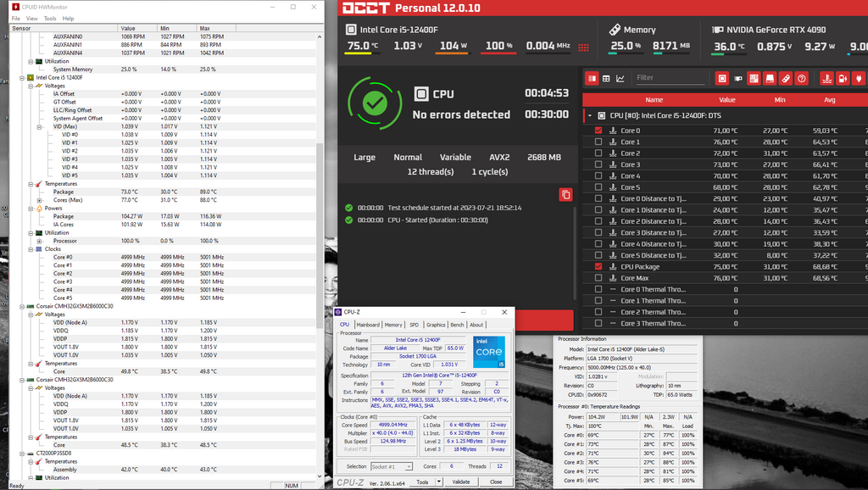The height and width of the screenshot is (490, 868).
Task: Collapse the VID (Max) tree node
Action: 39,127
